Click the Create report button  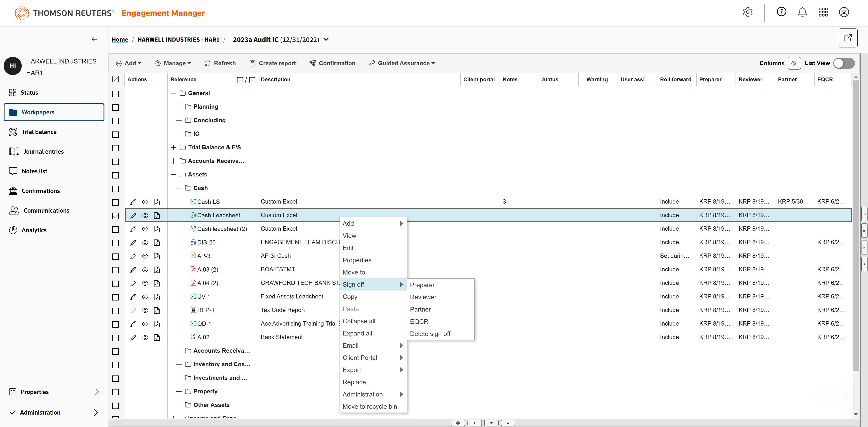click(273, 63)
